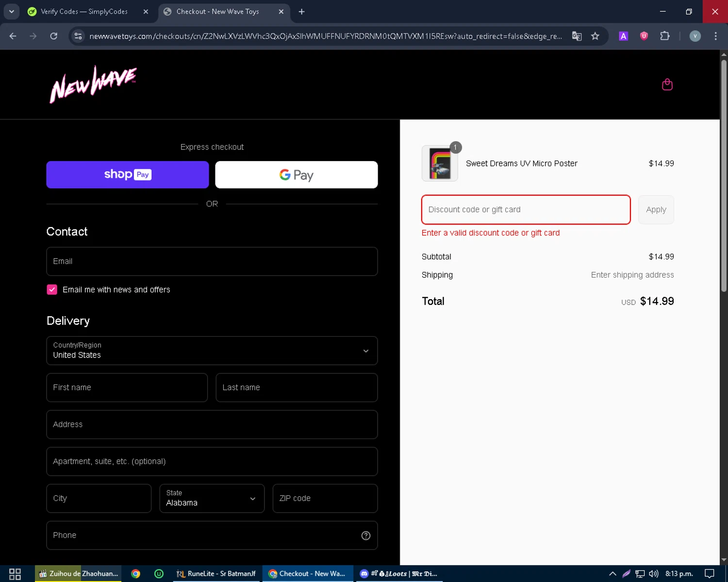This screenshot has height=582, width=728.
Task: Open volume control in system tray
Action: point(653,574)
